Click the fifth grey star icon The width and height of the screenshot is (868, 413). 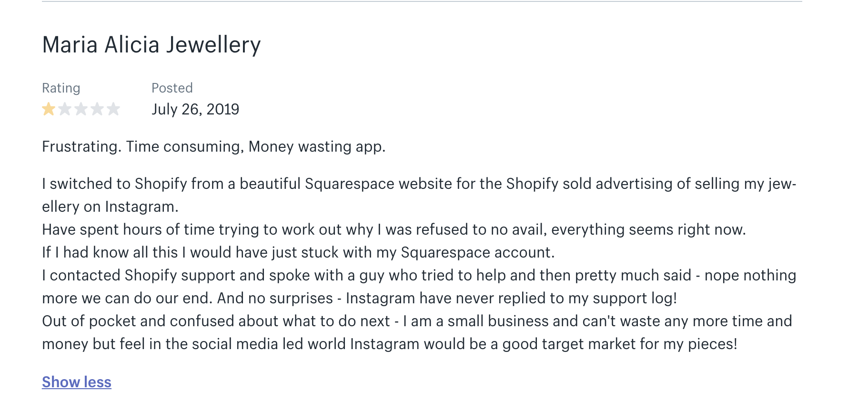(x=113, y=109)
